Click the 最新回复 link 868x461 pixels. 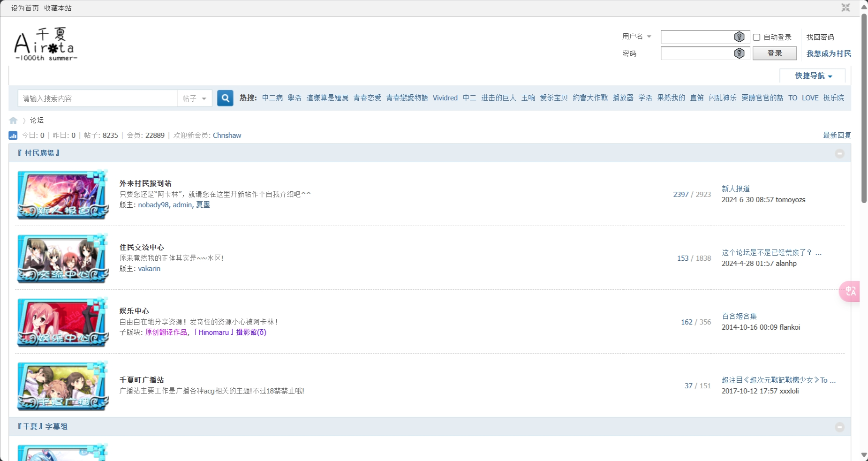click(837, 135)
